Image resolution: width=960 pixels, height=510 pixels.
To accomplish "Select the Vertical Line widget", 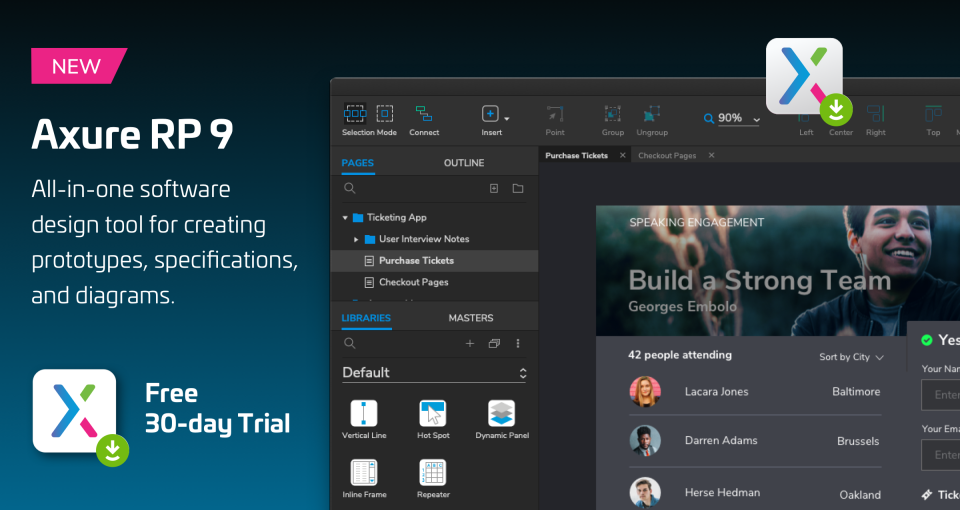I will (364, 419).
